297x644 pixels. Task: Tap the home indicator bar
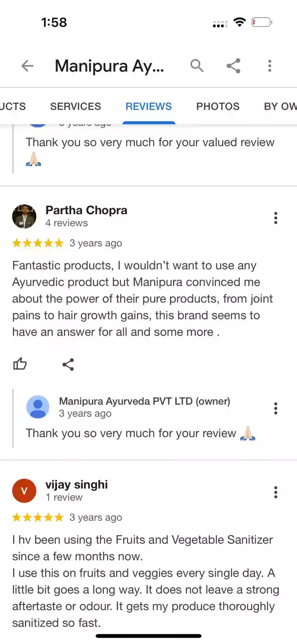[x=148, y=636]
